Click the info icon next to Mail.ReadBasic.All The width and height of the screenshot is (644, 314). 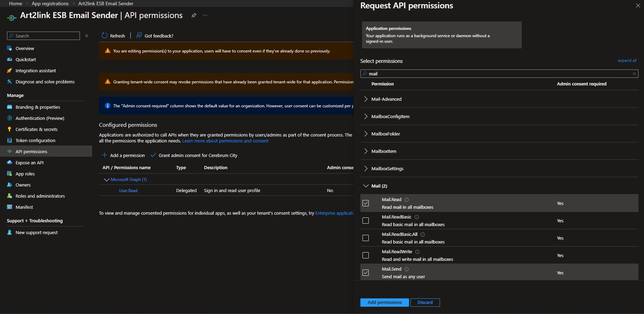tap(423, 234)
